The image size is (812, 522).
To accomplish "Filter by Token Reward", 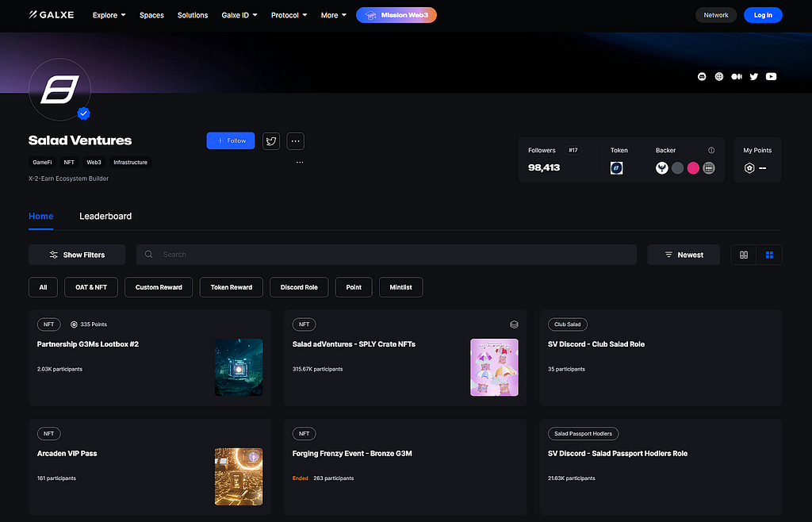I will [x=232, y=287].
